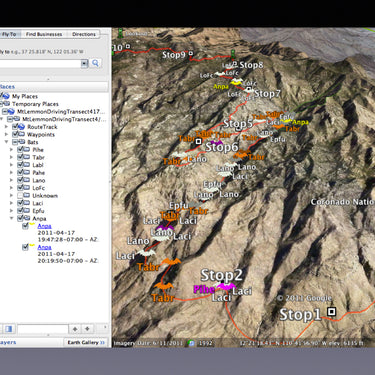This screenshot has height=375, width=375.
Task: Expand the Labl folder
Action: tap(11, 165)
